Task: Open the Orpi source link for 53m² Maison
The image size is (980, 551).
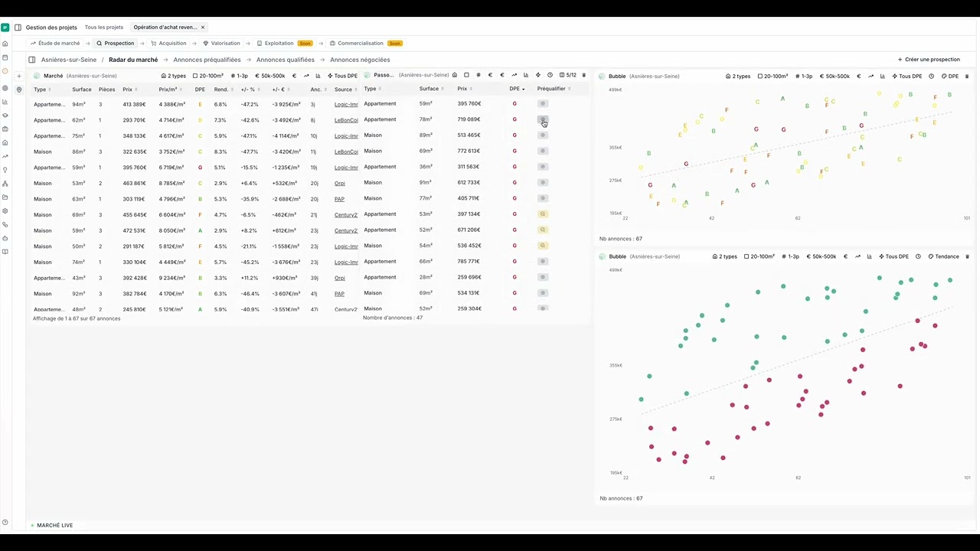Action: (340, 183)
